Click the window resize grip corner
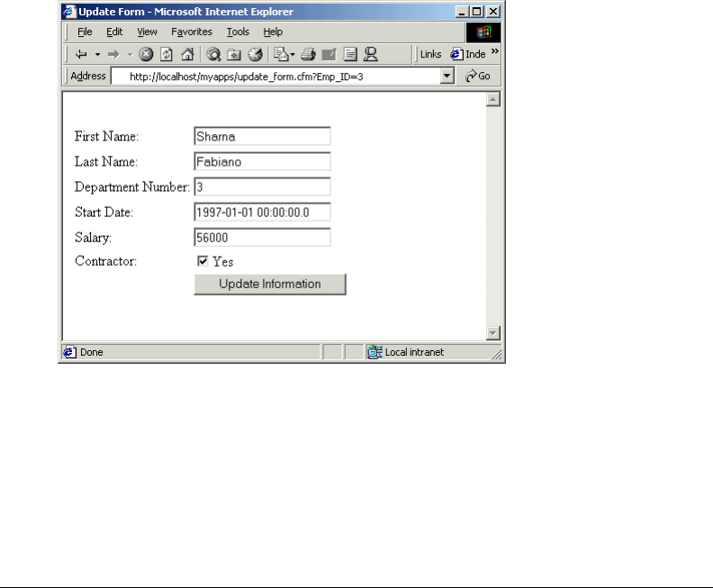The image size is (713, 588). [497, 355]
